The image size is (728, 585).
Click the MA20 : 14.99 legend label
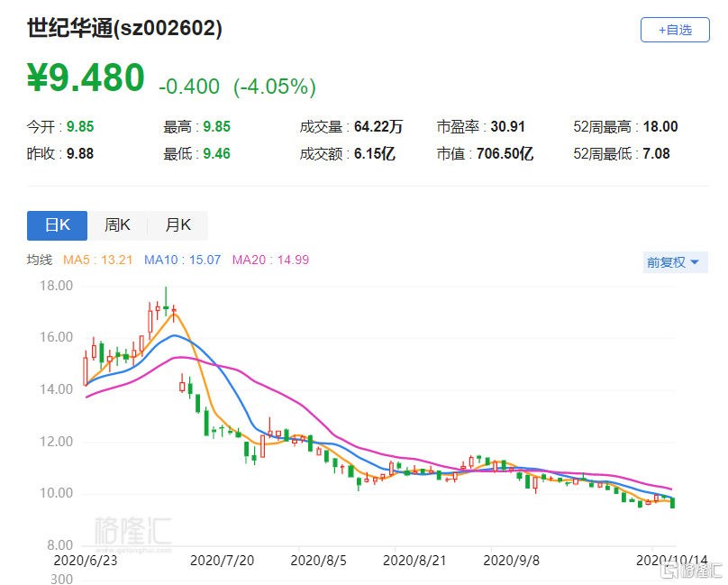[270, 260]
